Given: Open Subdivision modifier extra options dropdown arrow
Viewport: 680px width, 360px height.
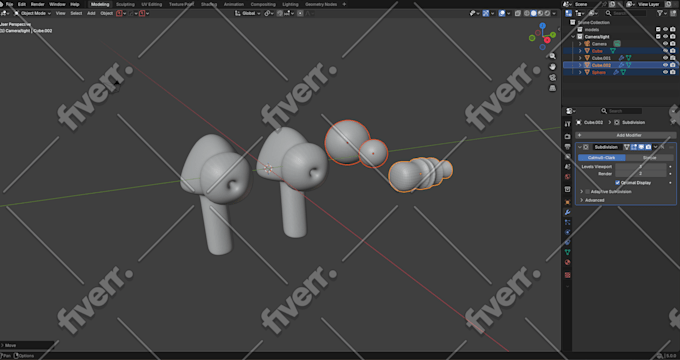Looking at the screenshot, I should click(655, 147).
